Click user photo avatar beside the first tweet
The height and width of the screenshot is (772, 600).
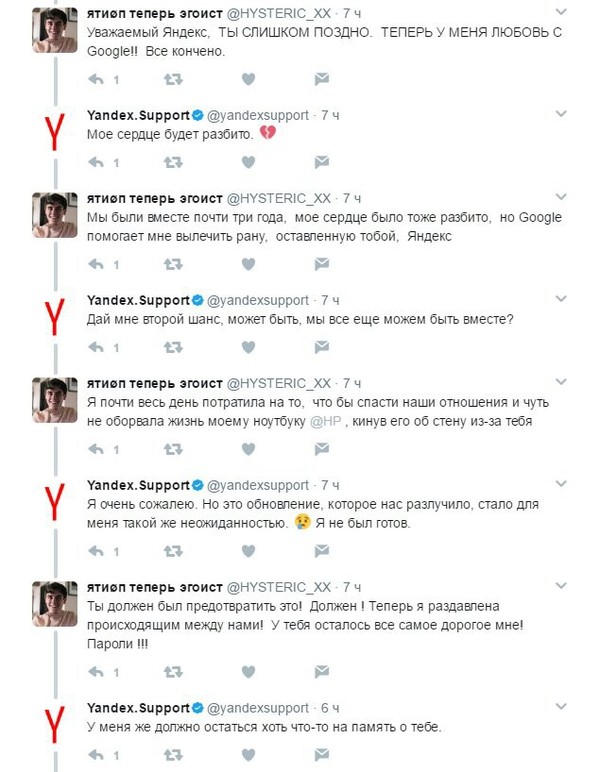pos(54,29)
